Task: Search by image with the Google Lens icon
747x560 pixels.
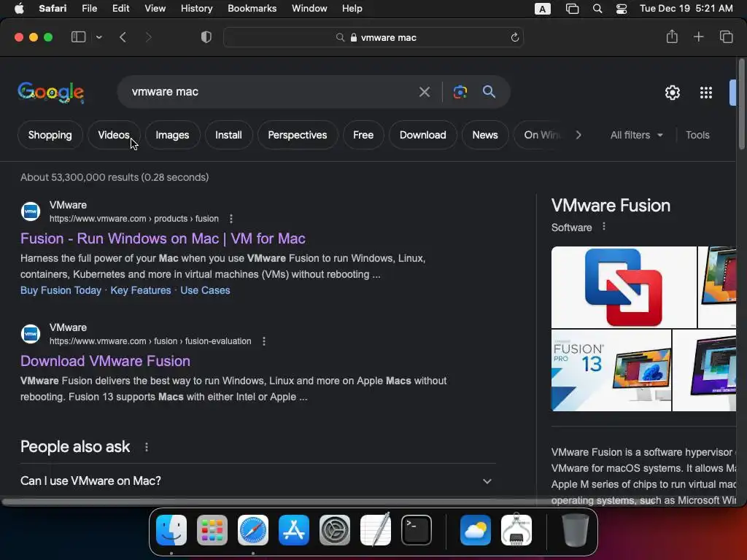Action: [x=460, y=92]
